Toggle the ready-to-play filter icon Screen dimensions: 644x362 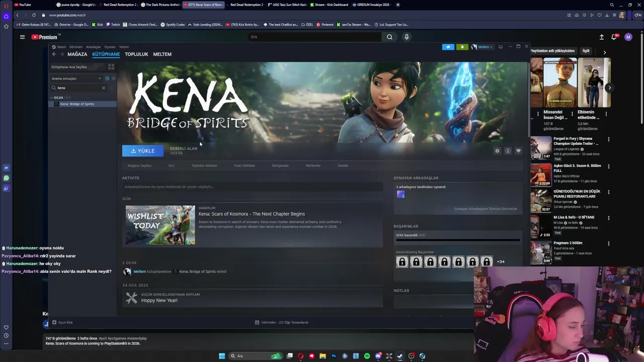(113, 78)
